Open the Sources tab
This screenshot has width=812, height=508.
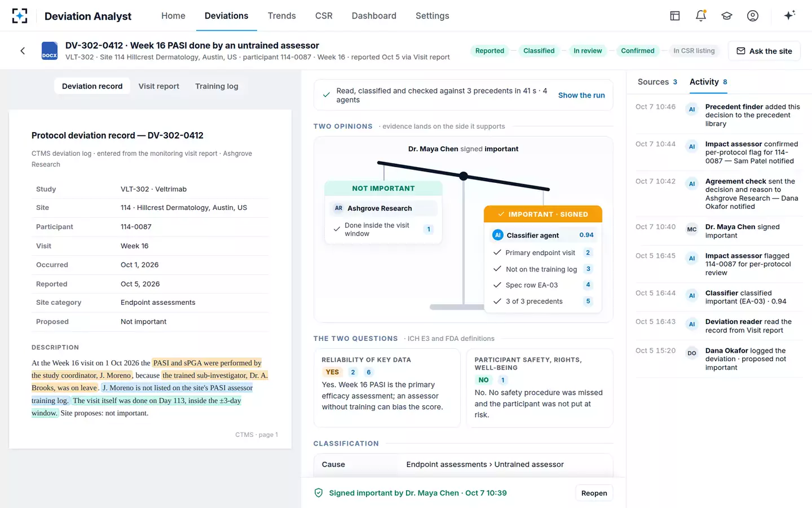click(657, 82)
